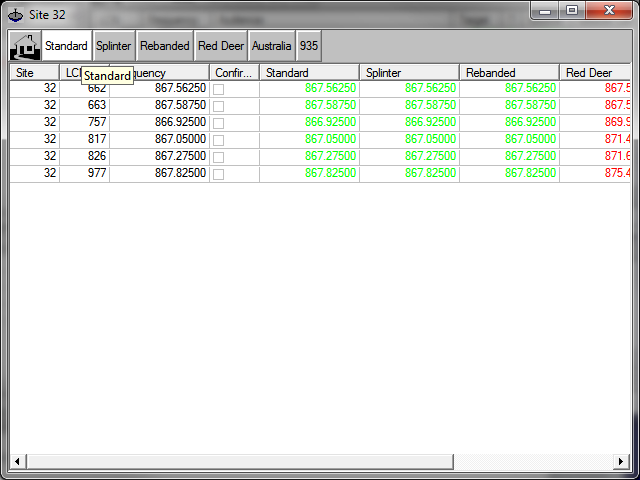640x480 pixels.
Task: Select the 867.05000 frequency cell for LCN 817
Action: [x=160, y=140]
